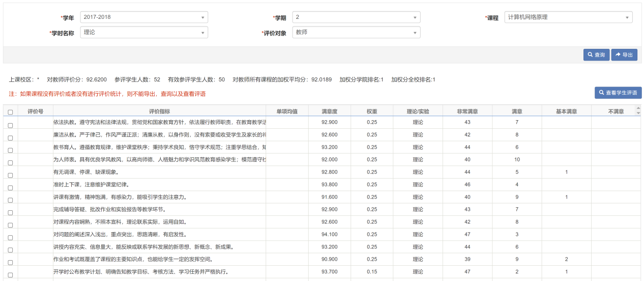Viewport: 644px width, 281px height.
Task: Check the box for row 讲课有激情
Action: click(x=10, y=200)
